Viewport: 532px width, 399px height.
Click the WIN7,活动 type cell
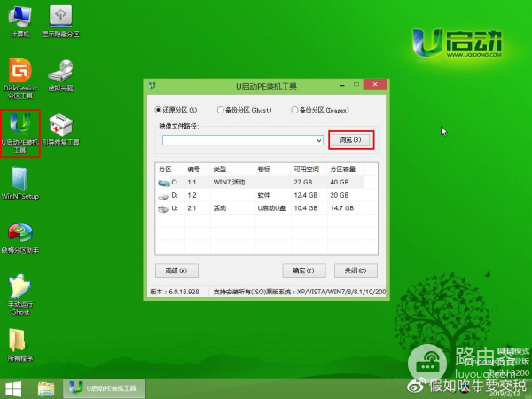coord(229,182)
